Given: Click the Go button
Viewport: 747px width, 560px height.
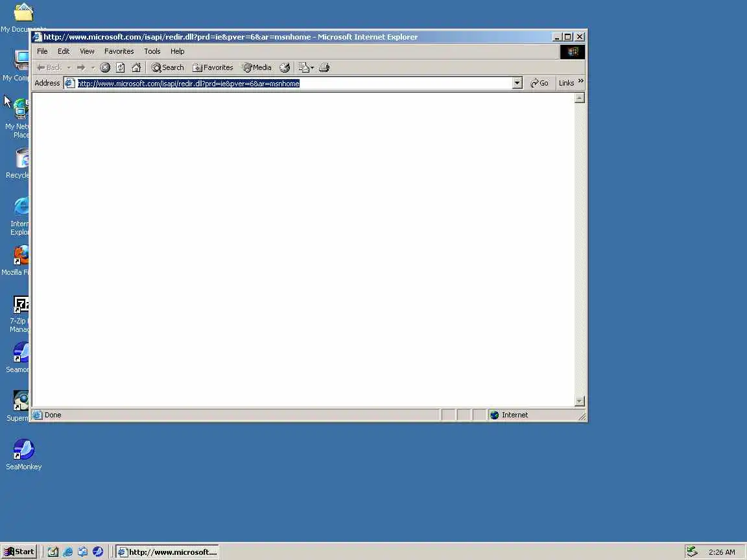Looking at the screenshot, I should 539,84.
